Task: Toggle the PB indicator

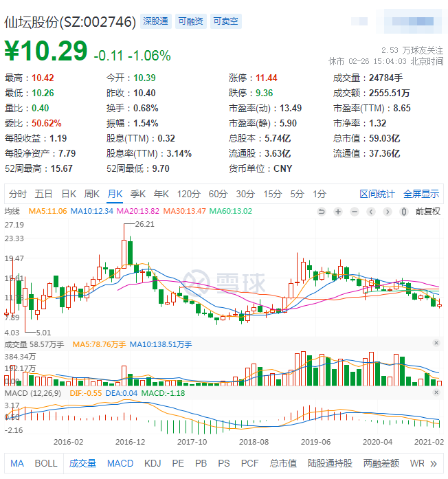Action: pos(201,464)
